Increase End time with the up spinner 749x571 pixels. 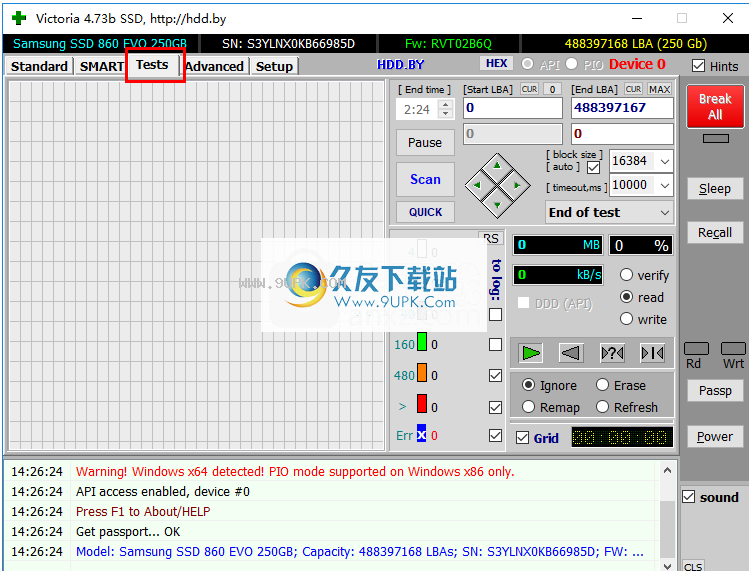click(x=446, y=104)
